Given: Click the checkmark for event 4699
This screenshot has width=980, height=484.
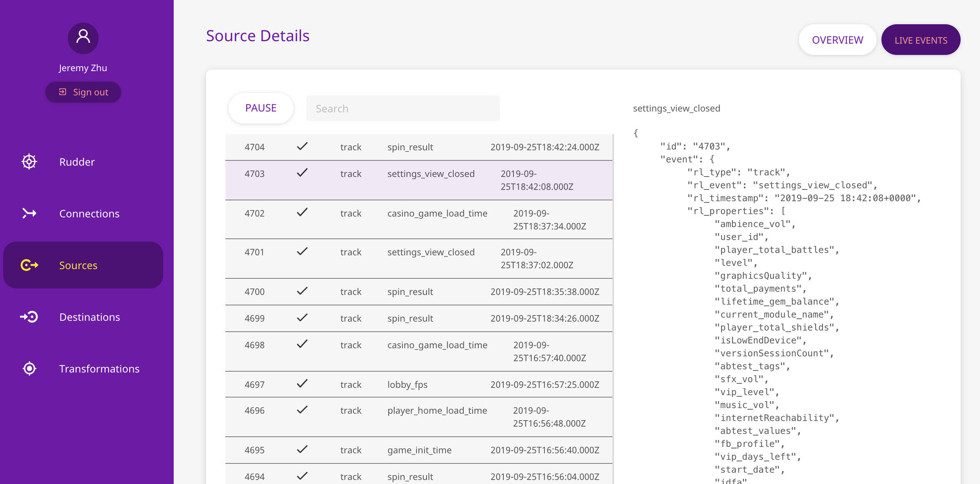Looking at the screenshot, I should click(x=302, y=318).
